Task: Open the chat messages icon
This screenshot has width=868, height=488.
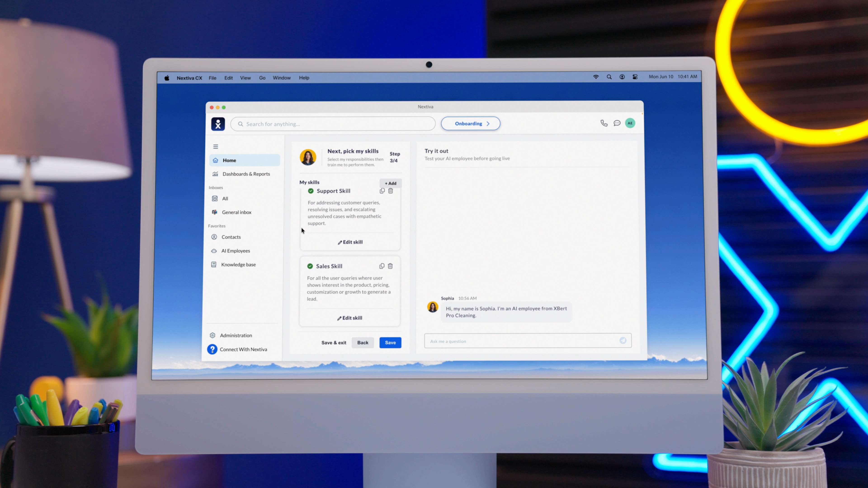Action: pos(617,123)
